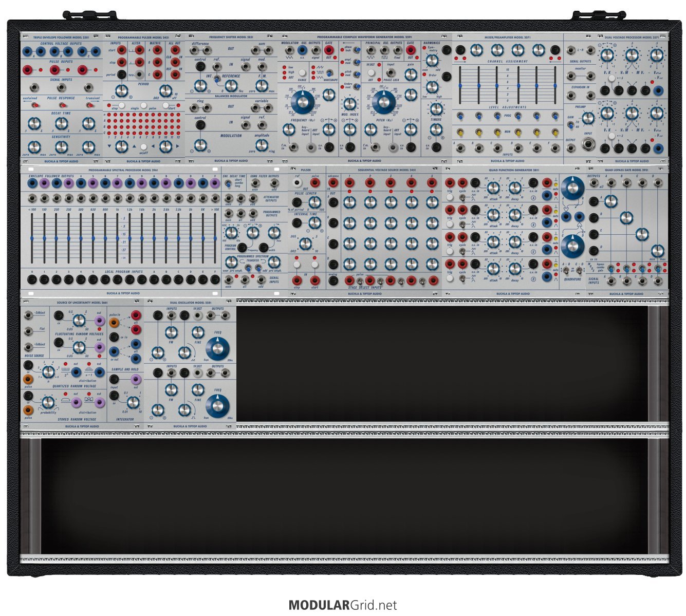Click the final output jack of principal oscillator
Viewport: 686px width, 616px height.
point(397,50)
